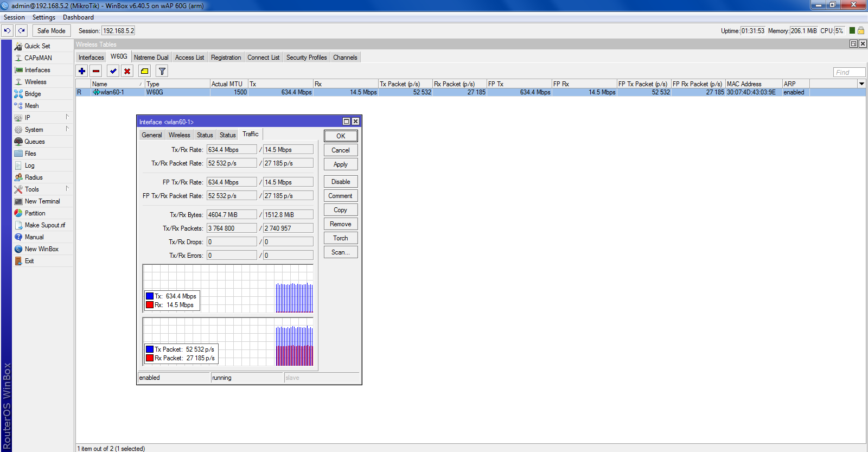Click the enable (blue checkmark) icon
868x452 pixels.
click(113, 71)
